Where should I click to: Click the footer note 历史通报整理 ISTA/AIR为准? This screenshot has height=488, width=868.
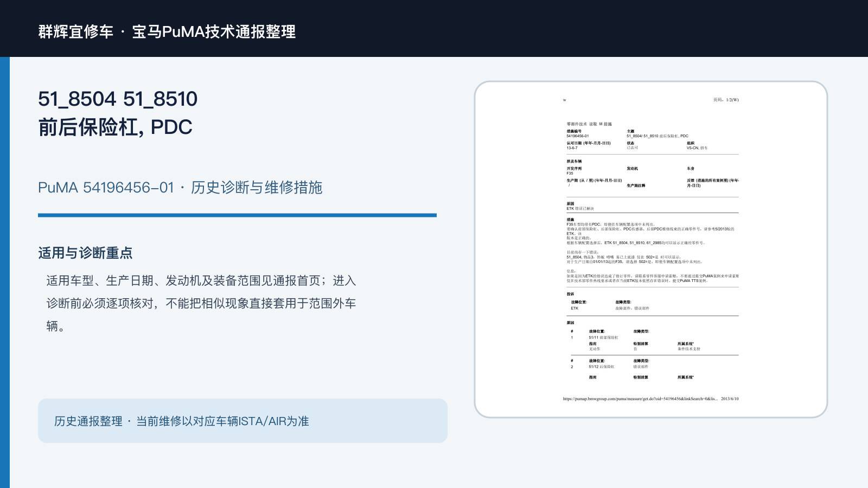click(x=182, y=421)
